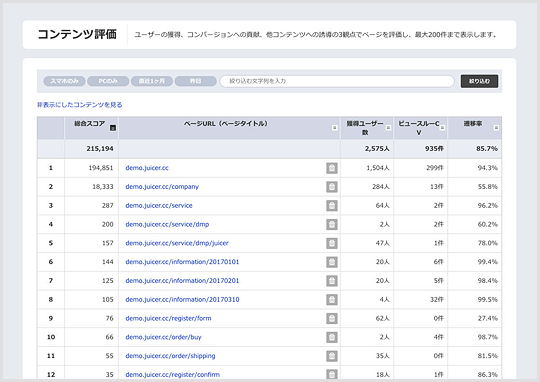Image resolution: width=540 pixels, height=382 pixels.
Task: Click the hide icon in the order/shipping row
Action: click(x=332, y=356)
